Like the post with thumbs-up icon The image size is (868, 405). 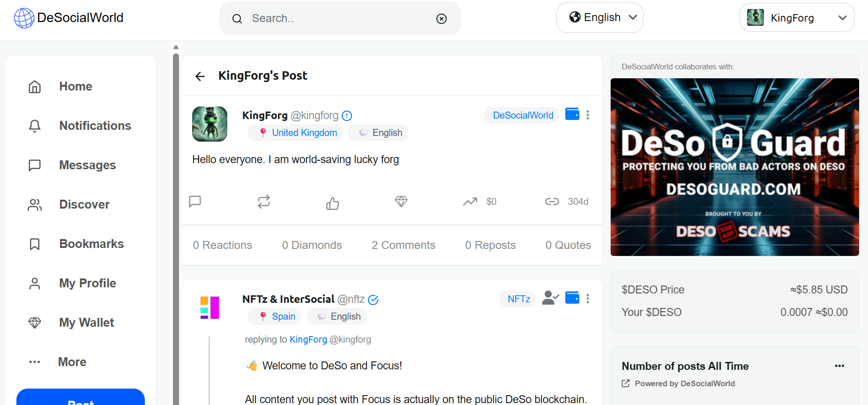[x=332, y=203]
